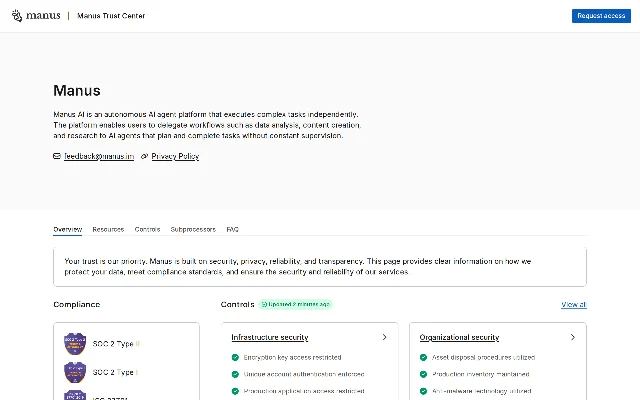Click green check for Unique account authentication enforced
This screenshot has height=400, width=640.
click(x=235, y=374)
